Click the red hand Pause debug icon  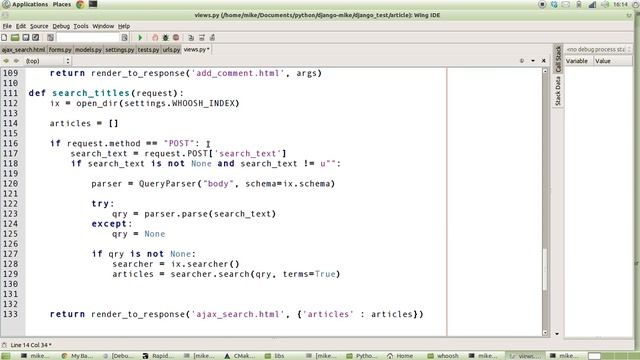click(x=155, y=38)
